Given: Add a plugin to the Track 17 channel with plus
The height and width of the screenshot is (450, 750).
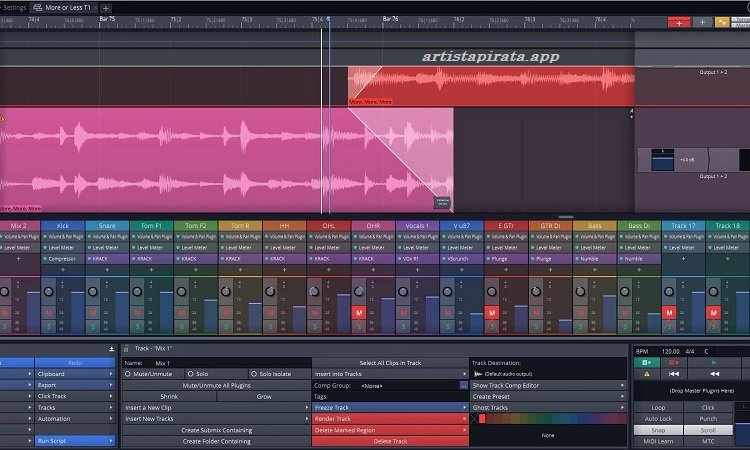Looking at the screenshot, I should tap(683, 259).
